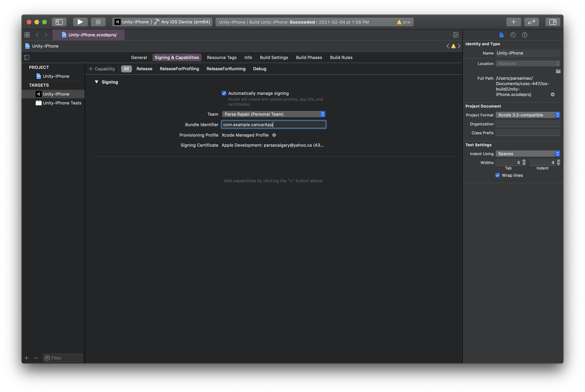Select the Unity-iPhone Tests target
This screenshot has height=392, width=585.
pos(62,103)
